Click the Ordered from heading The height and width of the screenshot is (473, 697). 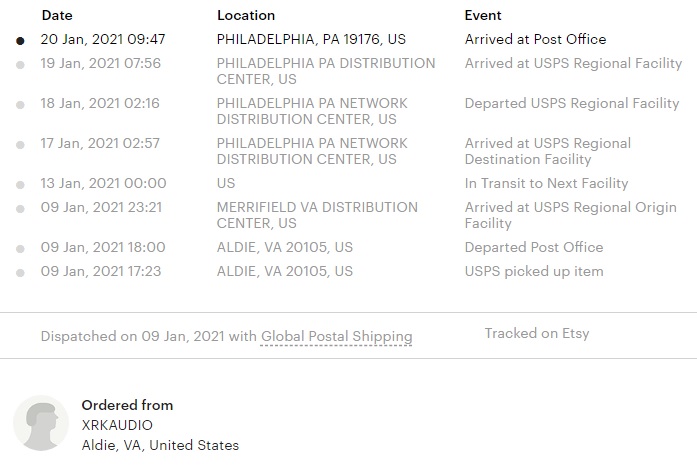128,405
